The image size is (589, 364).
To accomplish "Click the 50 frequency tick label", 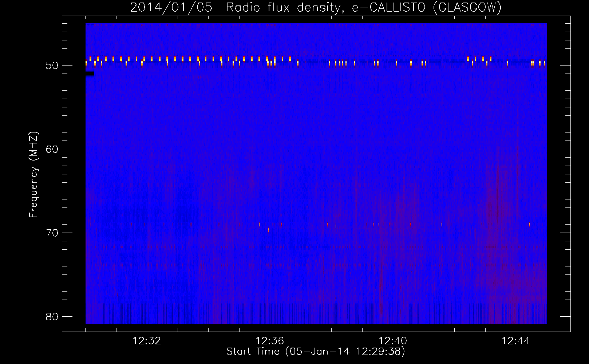I will [x=52, y=66].
